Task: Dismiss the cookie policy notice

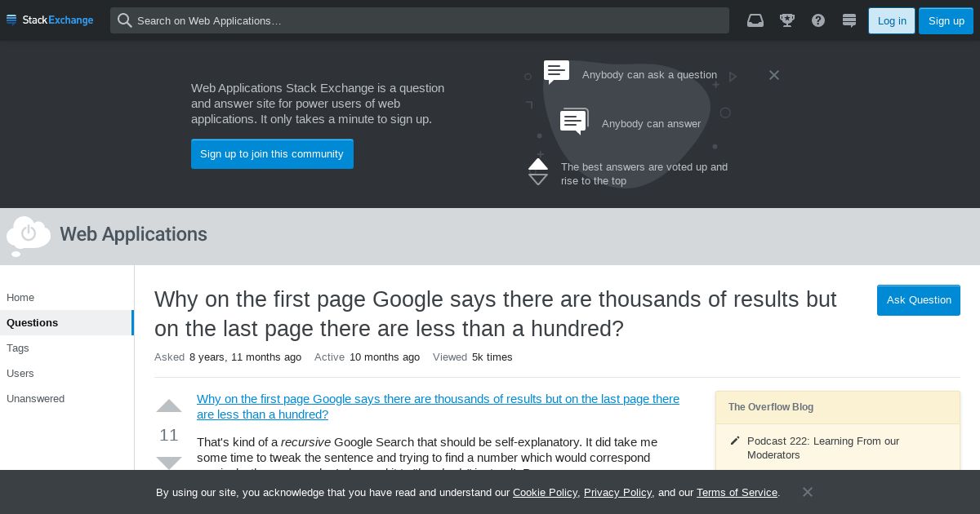Action: coord(808,492)
